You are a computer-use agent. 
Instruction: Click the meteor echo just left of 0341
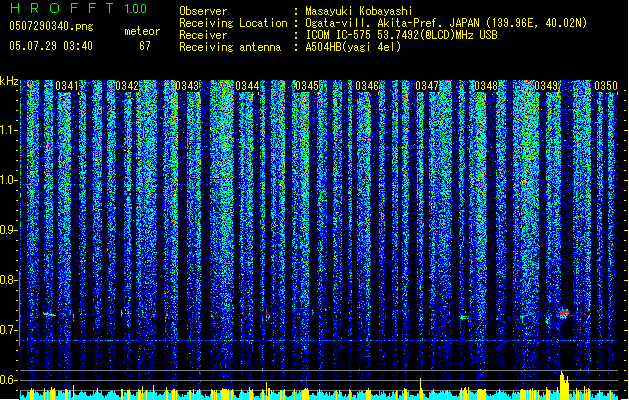(x=49, y=314)
